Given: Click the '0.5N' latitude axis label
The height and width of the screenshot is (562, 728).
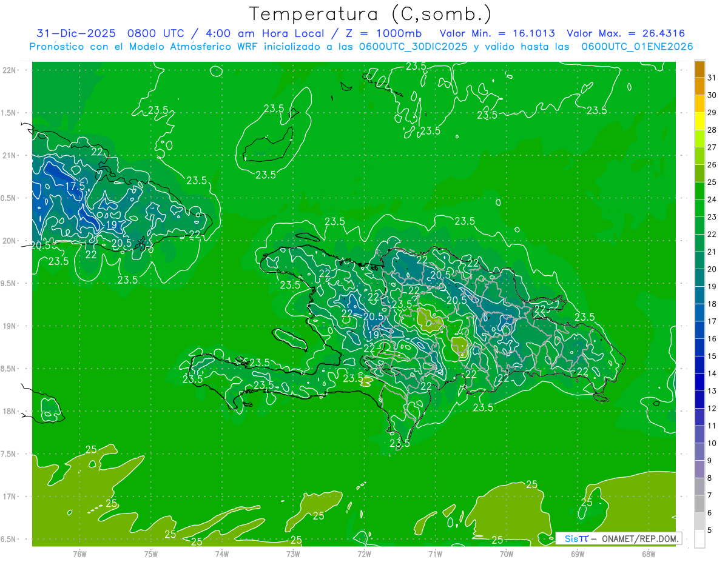Looking at the screenshot, I should point(9,198).
